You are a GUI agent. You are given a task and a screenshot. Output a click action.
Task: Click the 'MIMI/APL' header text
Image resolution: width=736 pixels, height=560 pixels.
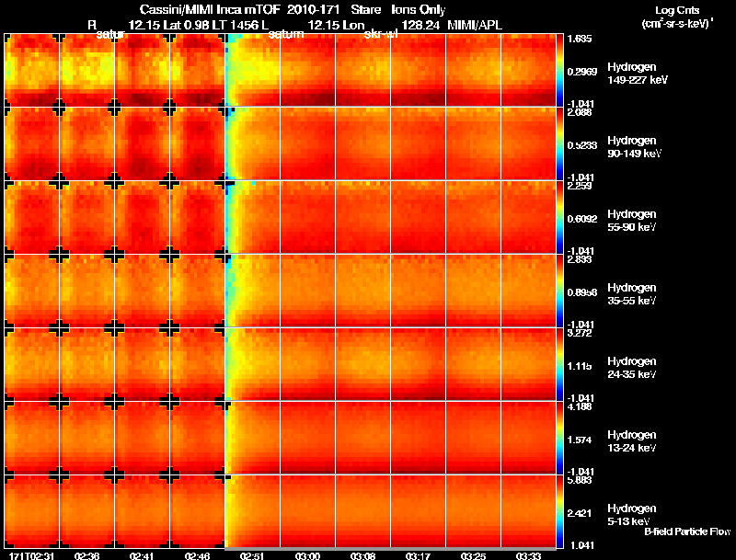point(475,26)
